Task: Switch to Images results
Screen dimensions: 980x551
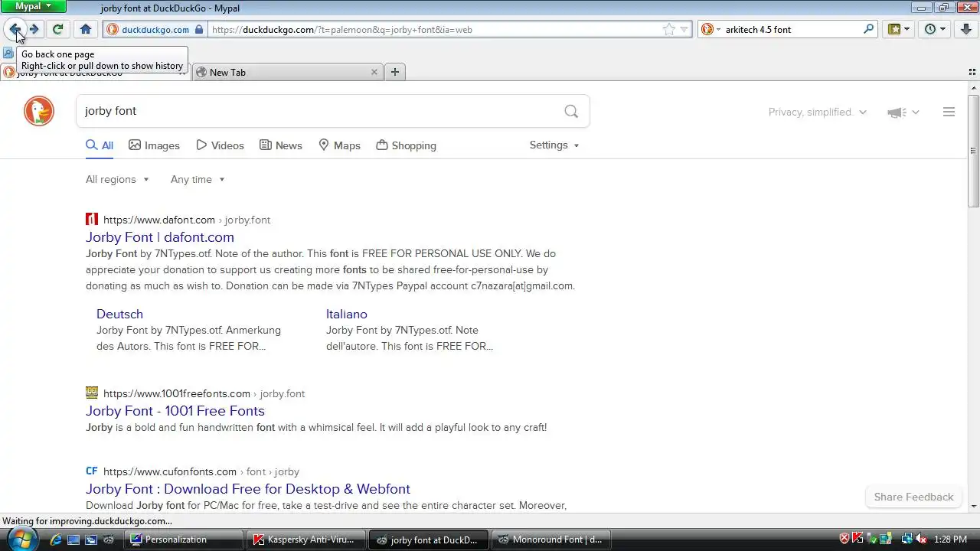Action: (x=154, y=145)
